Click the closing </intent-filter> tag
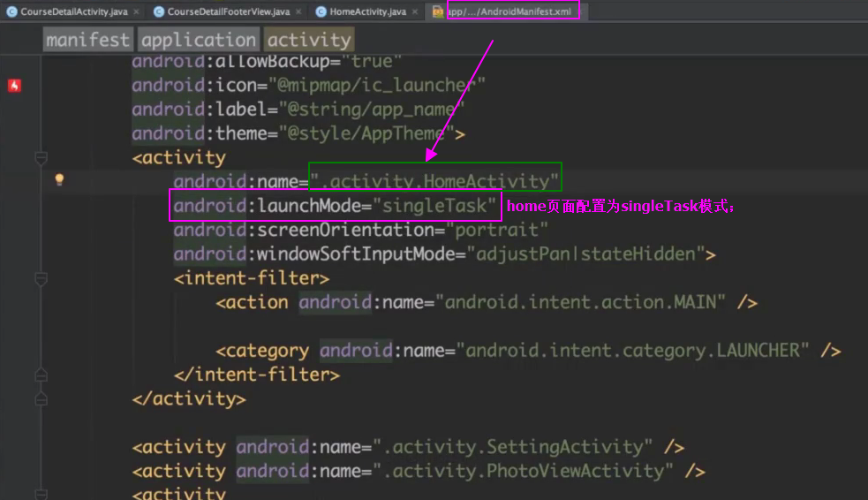 (257, 375)
